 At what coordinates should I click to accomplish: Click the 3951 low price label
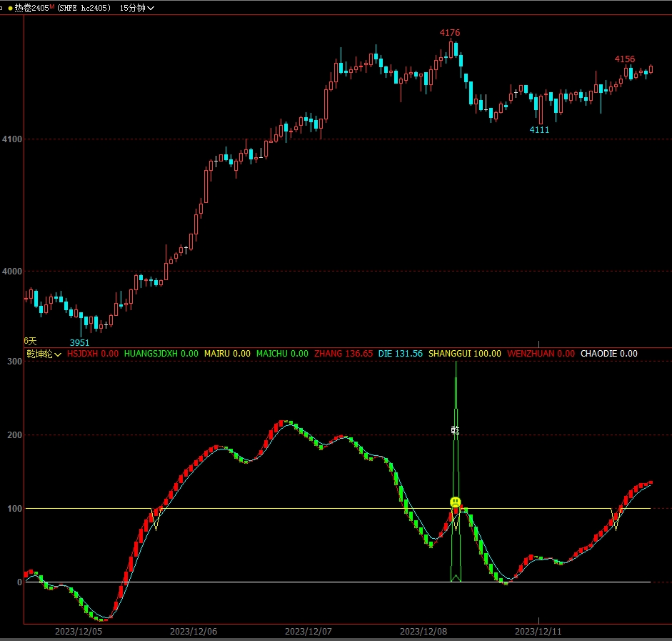pyautogui.click(x=79, y=342)
